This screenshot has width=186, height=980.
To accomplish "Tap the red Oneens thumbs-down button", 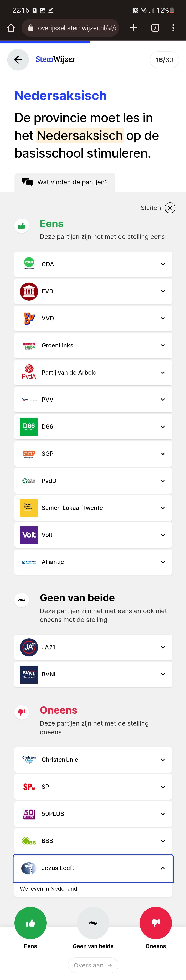I will (x=156, y=923).
